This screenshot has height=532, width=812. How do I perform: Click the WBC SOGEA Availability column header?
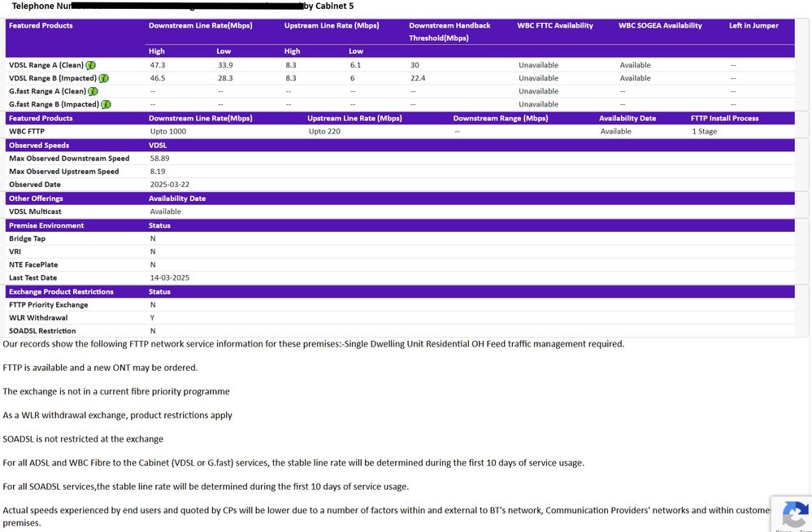[x=660, y=25]
